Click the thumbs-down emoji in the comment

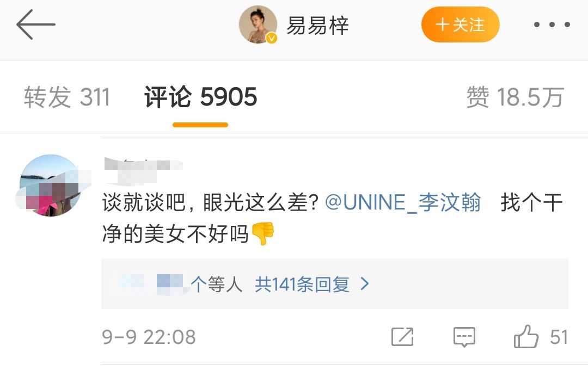click(x=262, y=233)
